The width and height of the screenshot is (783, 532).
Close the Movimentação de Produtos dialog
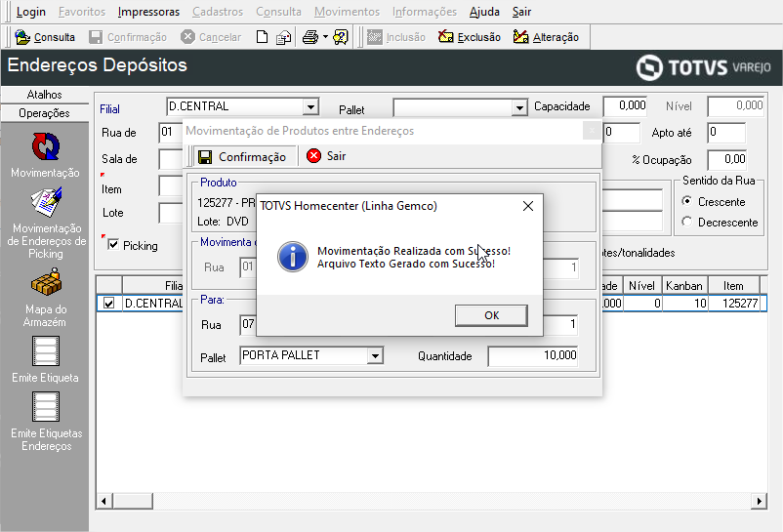[x=592, y=131]
